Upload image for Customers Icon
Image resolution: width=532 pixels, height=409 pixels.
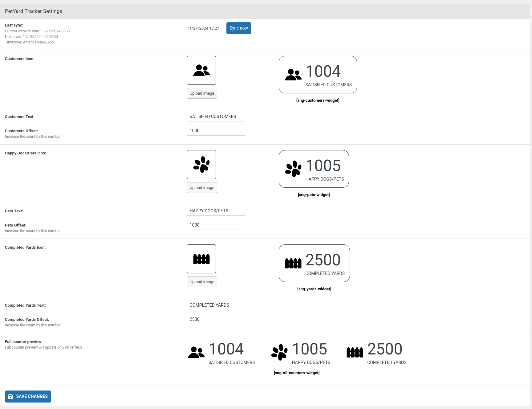202,93
